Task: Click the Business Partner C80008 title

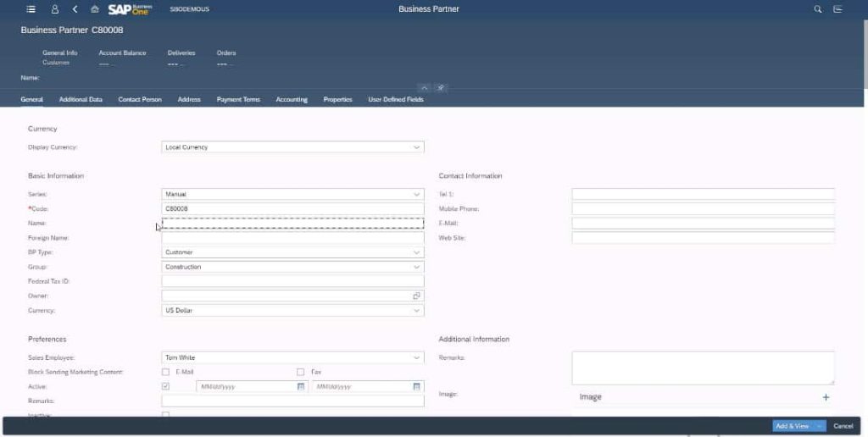Action: 72,30
